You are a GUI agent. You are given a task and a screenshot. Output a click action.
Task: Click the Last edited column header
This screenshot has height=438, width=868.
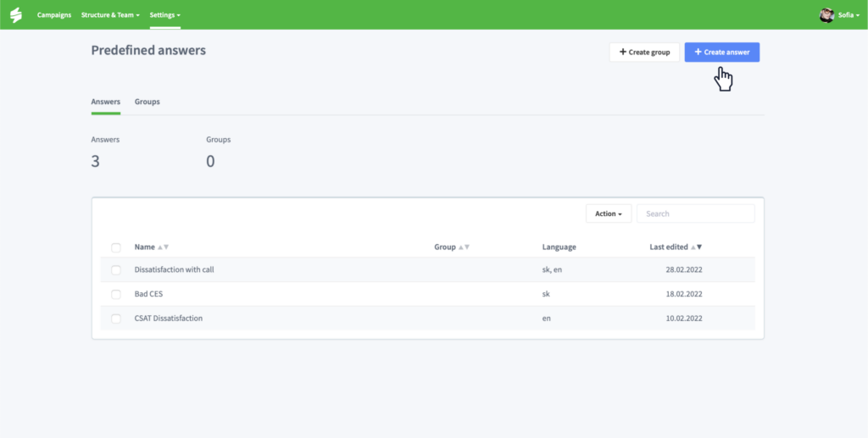pos(669,247)
